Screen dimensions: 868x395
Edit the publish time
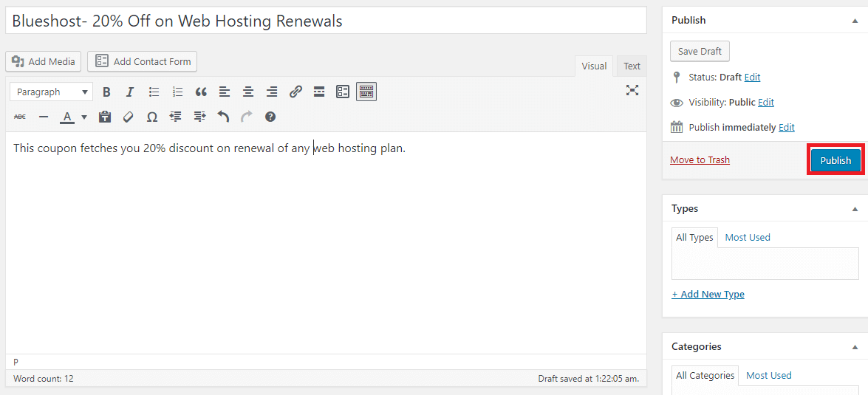click(787, 127)
